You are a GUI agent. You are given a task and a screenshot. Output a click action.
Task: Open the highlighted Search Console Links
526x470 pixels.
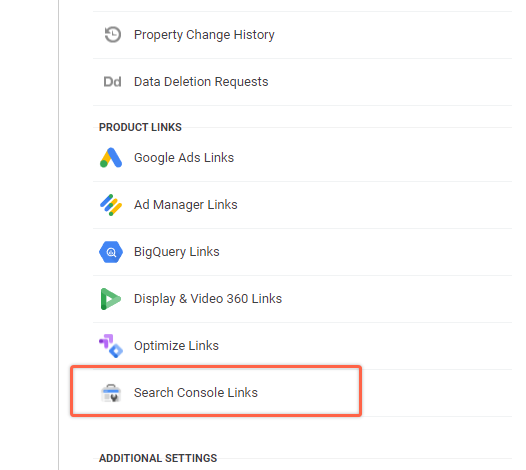(x=216, y=391)
